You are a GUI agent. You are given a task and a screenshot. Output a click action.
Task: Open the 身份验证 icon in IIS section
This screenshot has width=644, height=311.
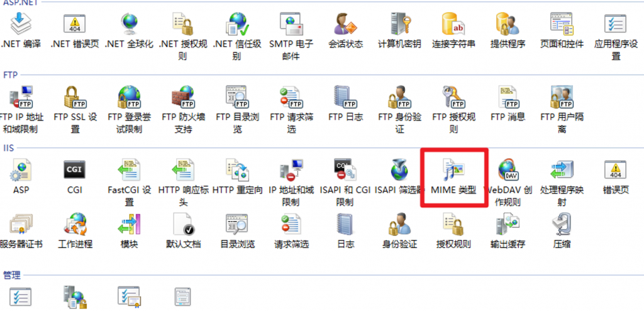coord(399,225)
